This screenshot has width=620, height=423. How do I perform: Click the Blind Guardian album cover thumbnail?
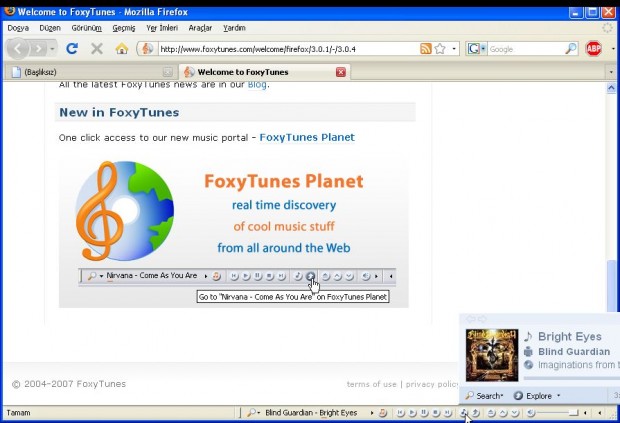click(492, 355)
